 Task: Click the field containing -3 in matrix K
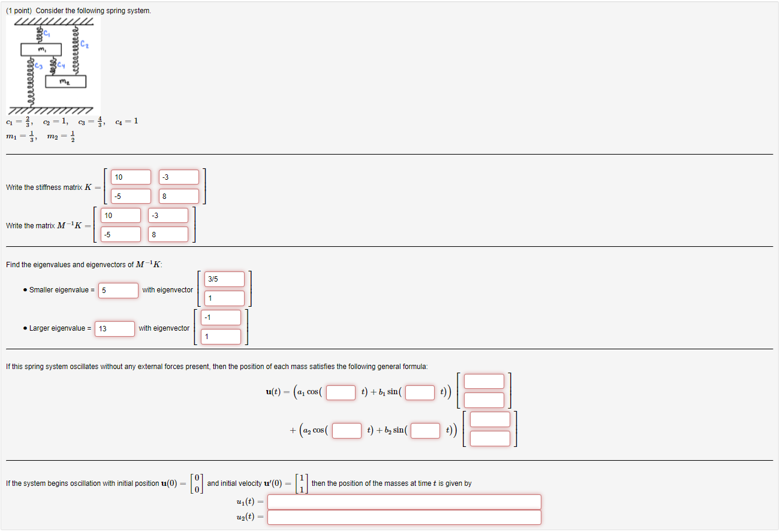179,177
